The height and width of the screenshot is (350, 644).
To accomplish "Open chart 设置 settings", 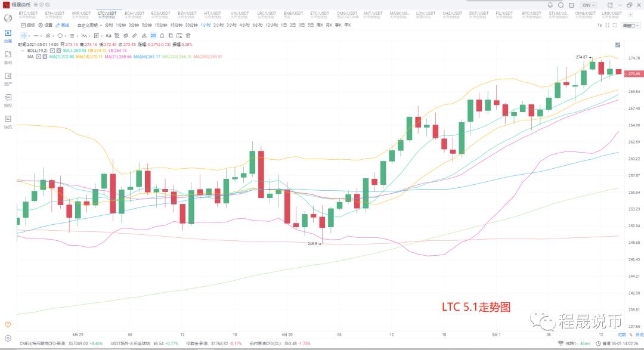I will click(46, 25).
